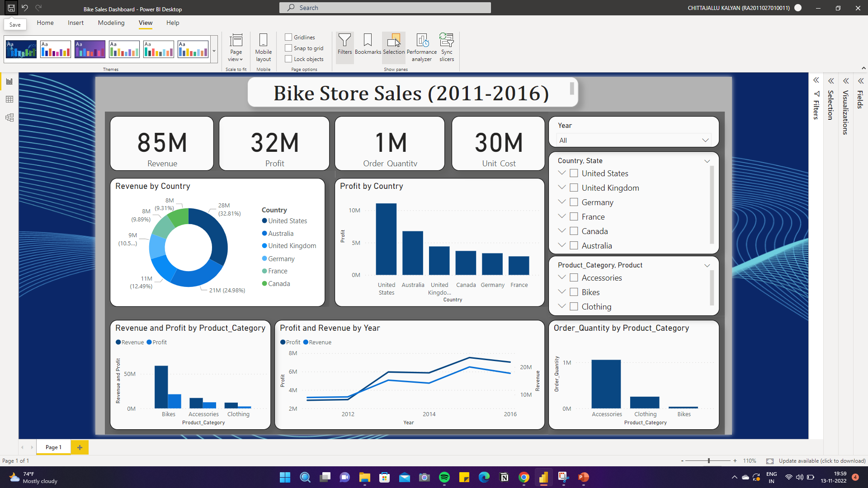Screen dimensions: 868x488
Task: Check United States in the Country, State slicer
Action: pyautogui.click(x=574, y=173)
